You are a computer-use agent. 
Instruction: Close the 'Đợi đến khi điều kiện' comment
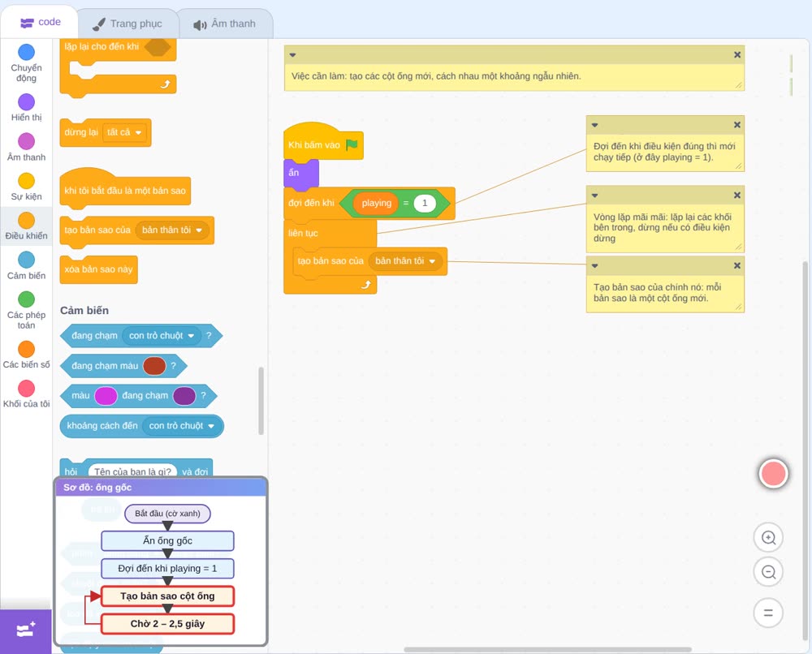pyautogui.click(x=737, y=125)
